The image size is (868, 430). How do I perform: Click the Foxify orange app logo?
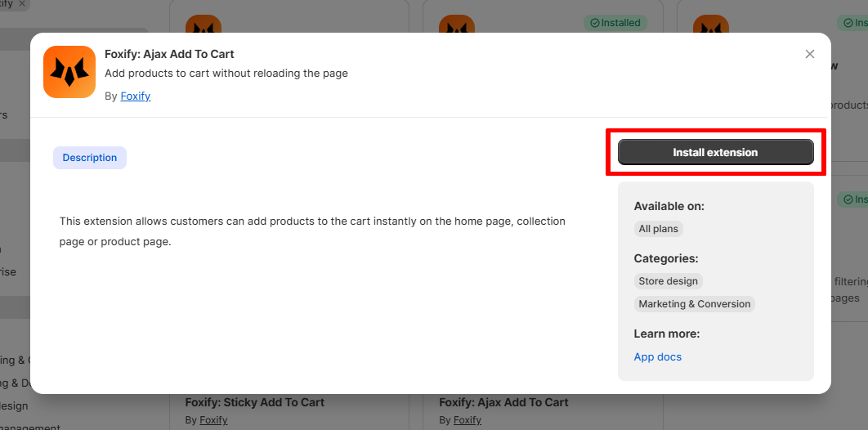tap(69, 72)
